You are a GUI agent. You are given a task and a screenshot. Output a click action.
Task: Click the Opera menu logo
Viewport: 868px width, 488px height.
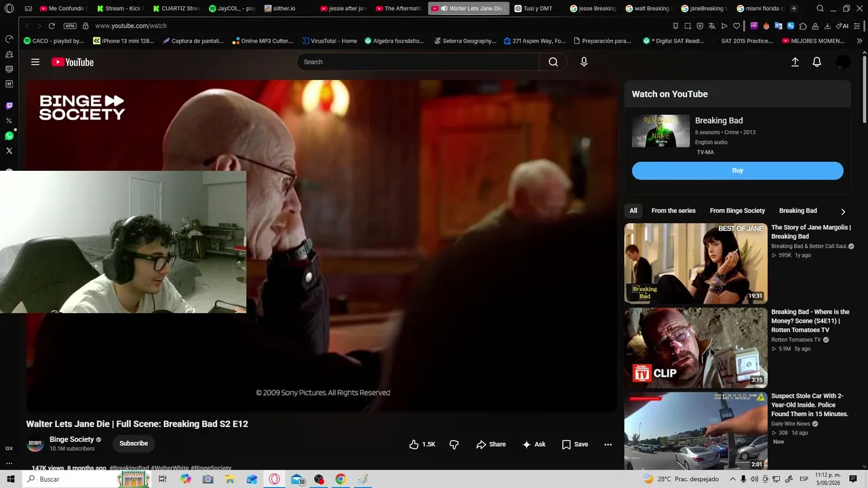coord(9,9)
